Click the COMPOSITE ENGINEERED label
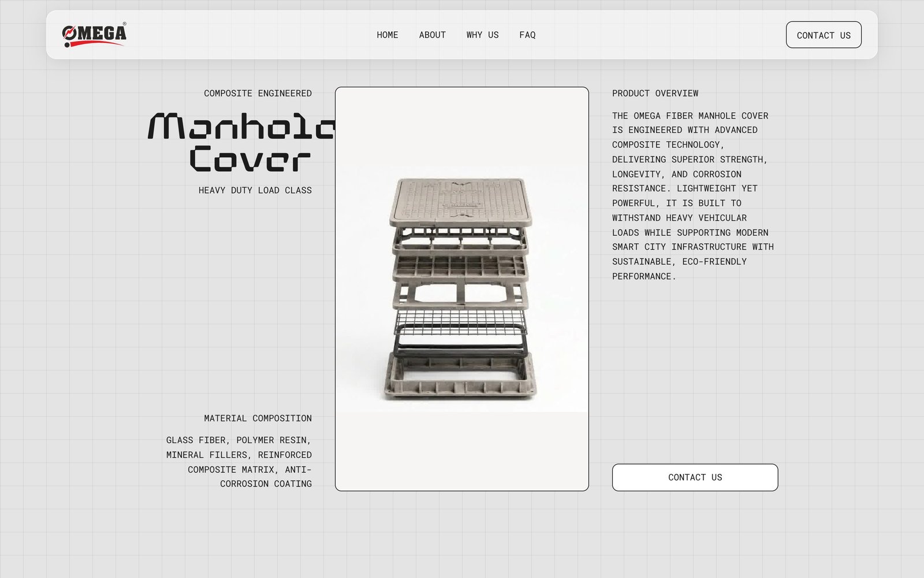Screen dimensions: 924x578 (258, 93)
